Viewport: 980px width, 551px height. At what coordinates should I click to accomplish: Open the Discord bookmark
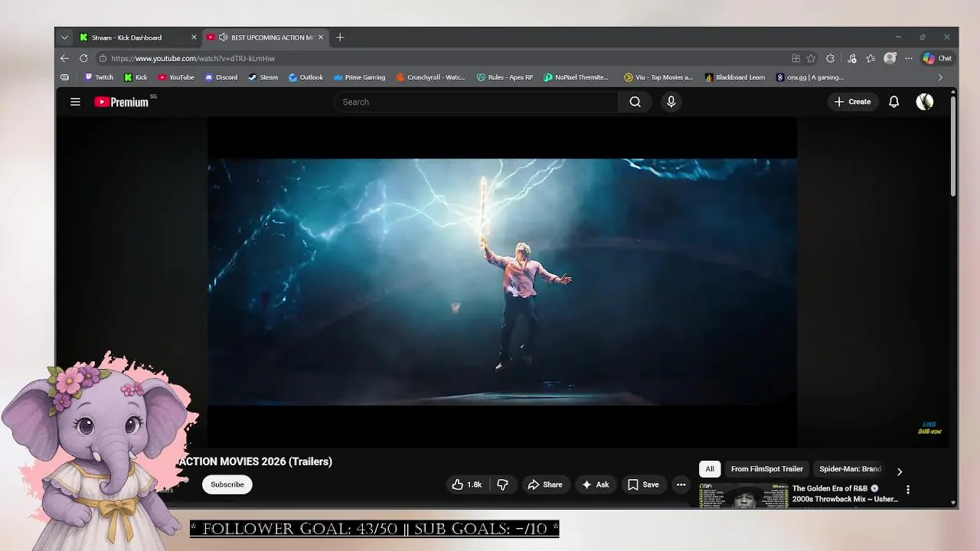221,77
